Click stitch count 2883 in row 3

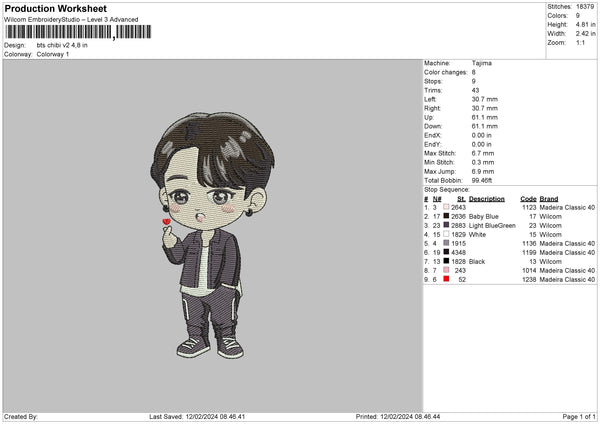[x=458, y=226]
